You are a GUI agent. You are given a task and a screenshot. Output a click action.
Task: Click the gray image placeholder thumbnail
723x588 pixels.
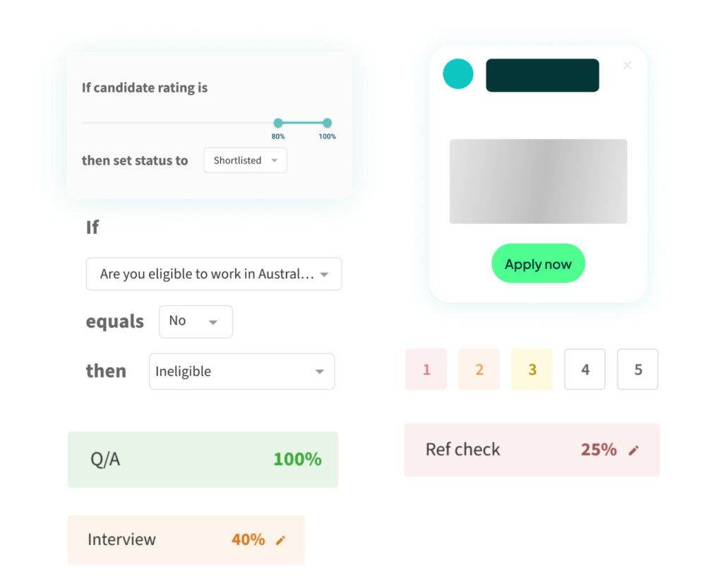pyautogui.click(x=538, y=181)
